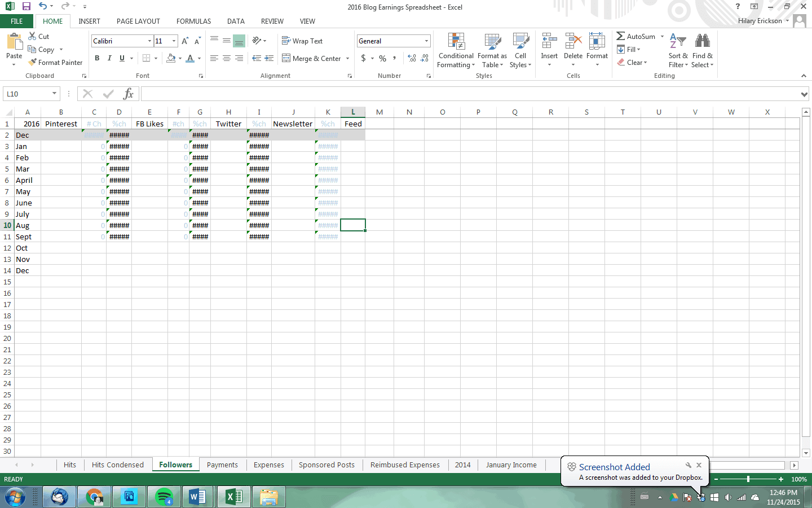Open Find & Select binoculars menu

pyautogui.click(x=703, y=50)
